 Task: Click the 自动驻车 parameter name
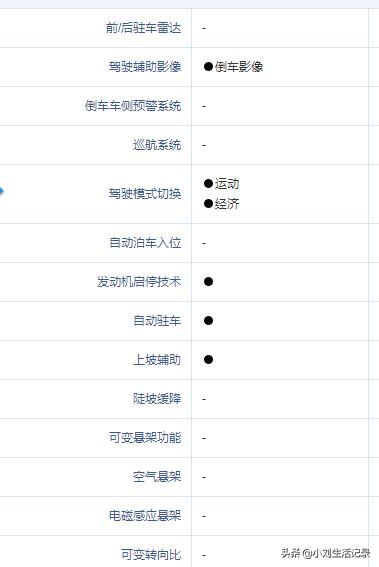pos(157,321)
